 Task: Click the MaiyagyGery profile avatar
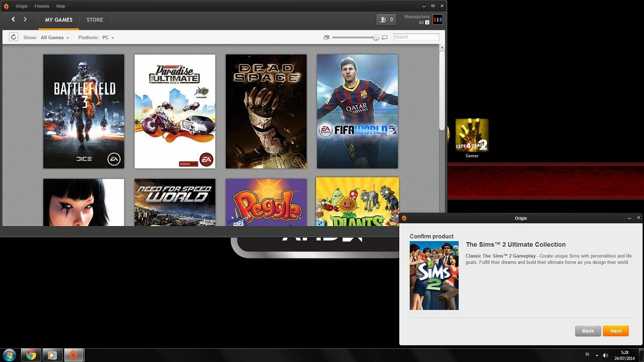pos(438,20)
